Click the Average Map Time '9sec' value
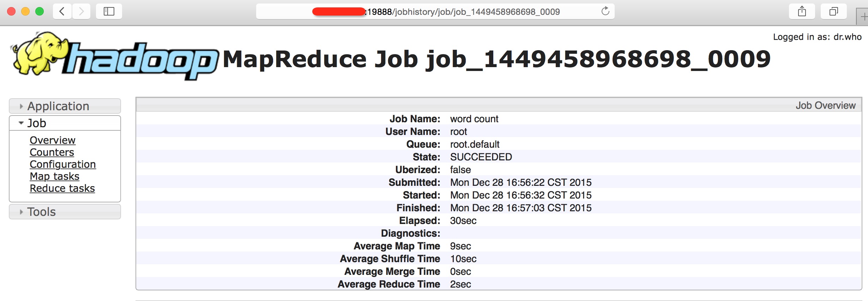 460,246
